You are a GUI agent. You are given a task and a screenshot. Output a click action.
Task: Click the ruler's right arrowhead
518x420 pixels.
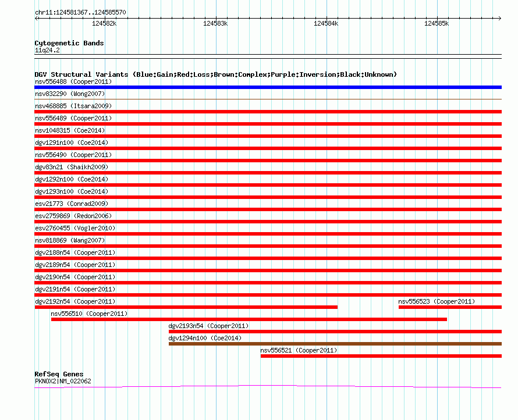click(500, 18)
